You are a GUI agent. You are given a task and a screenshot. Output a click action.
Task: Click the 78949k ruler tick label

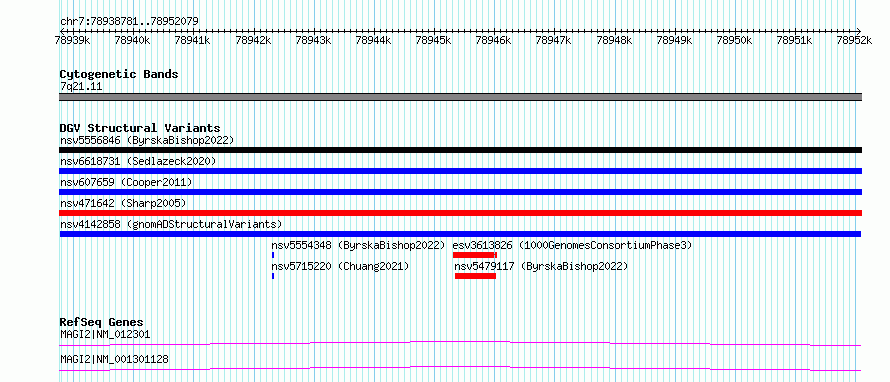coord(674,40)
